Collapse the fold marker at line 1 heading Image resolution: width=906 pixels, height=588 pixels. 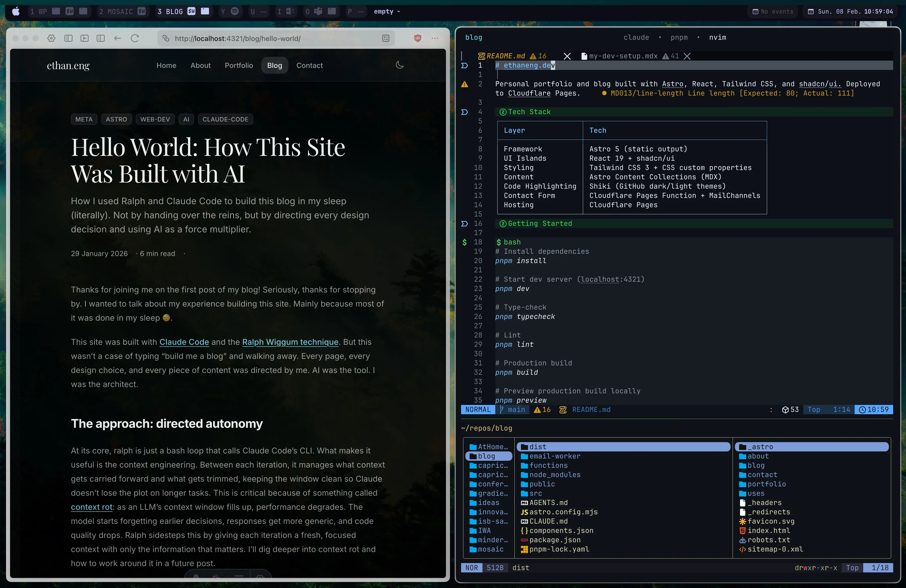(x=464, y=65)
